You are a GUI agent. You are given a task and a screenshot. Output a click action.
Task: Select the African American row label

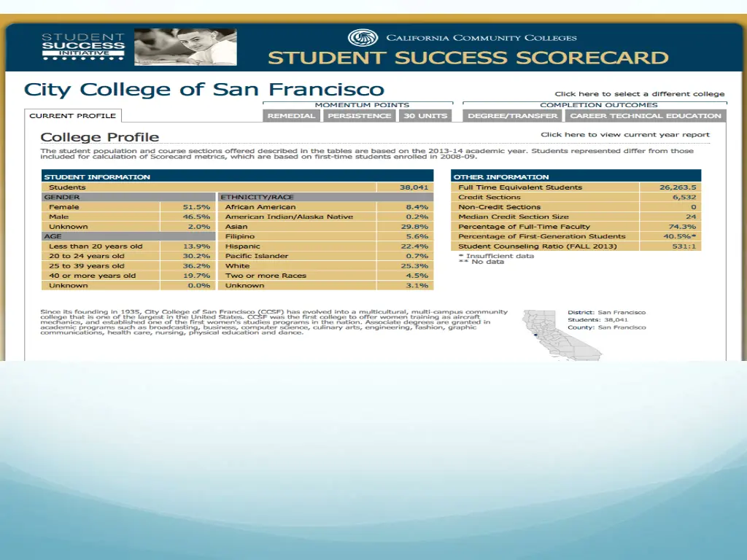click(x=260, y=207)
